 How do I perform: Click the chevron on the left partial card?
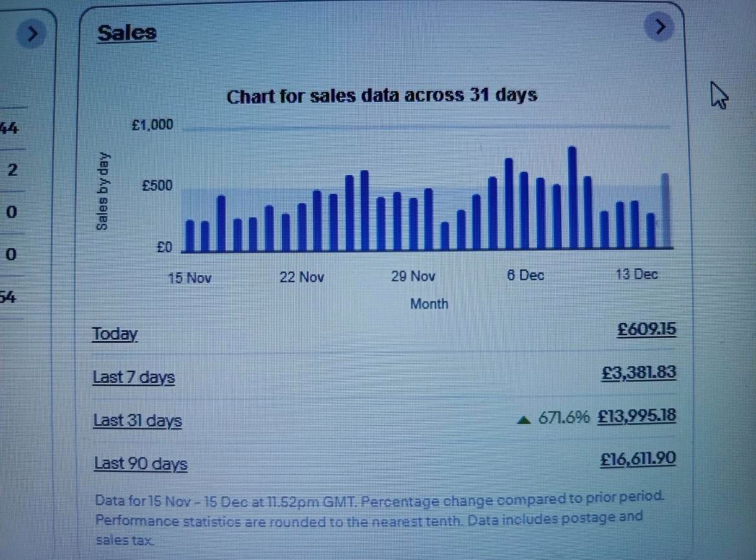click(x=32, y=33)
